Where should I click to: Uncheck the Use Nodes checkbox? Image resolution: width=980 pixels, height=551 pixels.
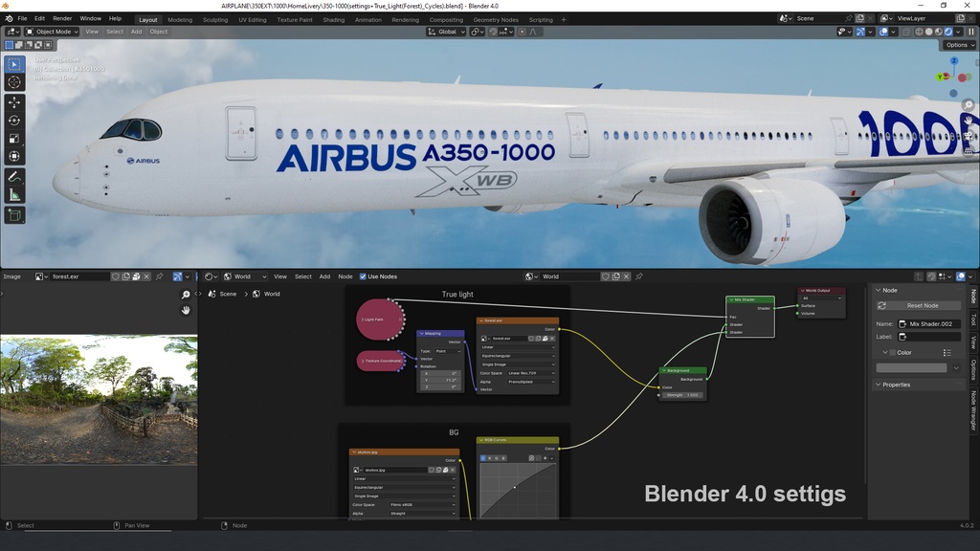click(363, 276)
